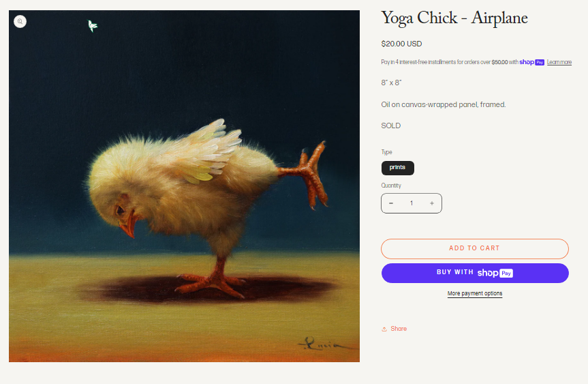Decrease quantity with the minus icon

[391, 203]
